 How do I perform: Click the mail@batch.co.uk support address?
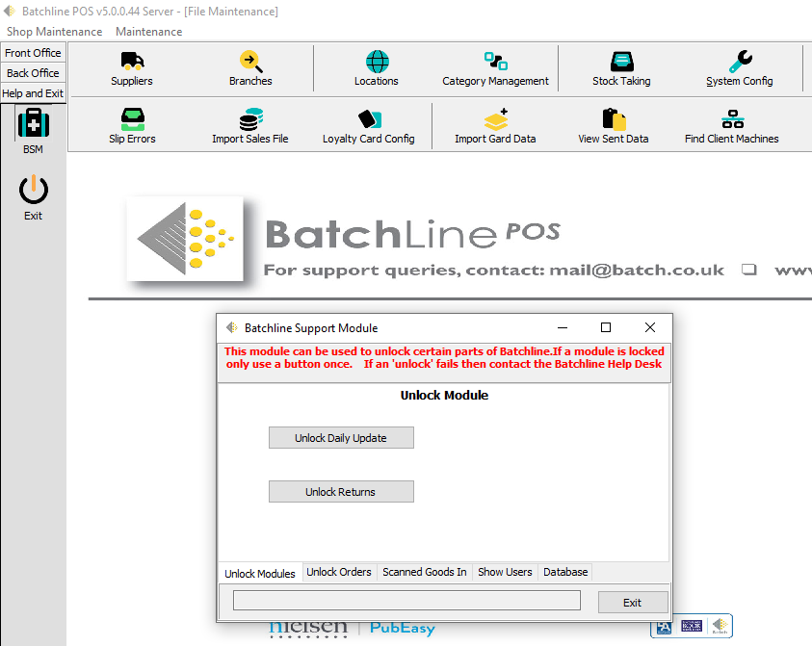click(x=637, y=270)
